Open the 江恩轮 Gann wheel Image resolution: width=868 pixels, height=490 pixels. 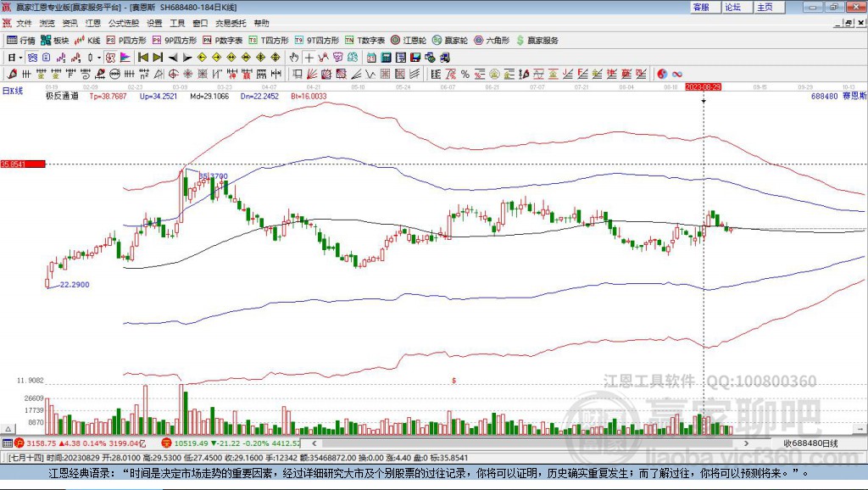(409, 41)
